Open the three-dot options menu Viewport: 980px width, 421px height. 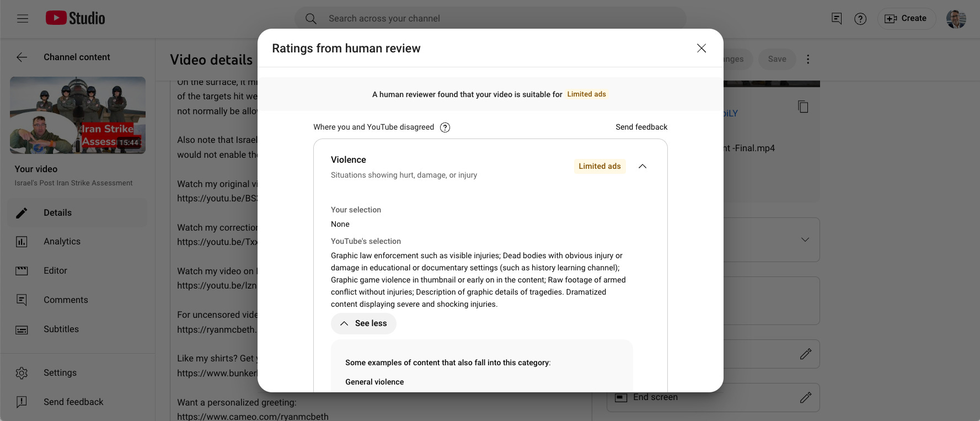point(808,59)
